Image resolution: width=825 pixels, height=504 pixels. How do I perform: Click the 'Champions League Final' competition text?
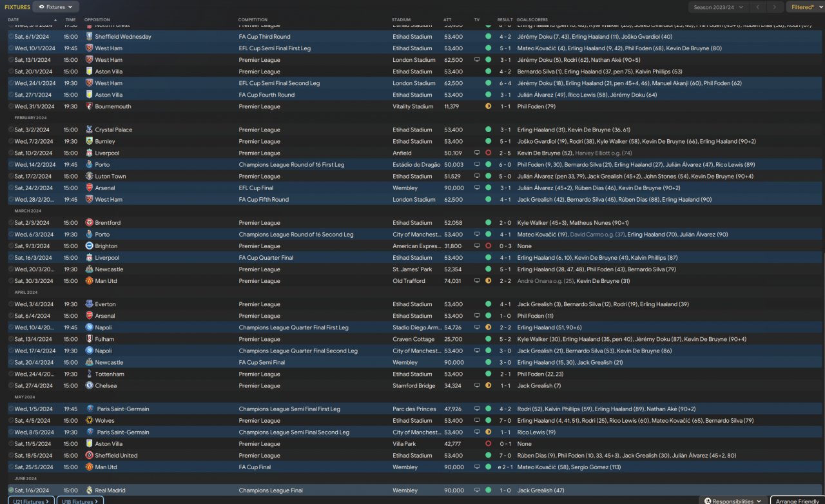tap(271, 490)
